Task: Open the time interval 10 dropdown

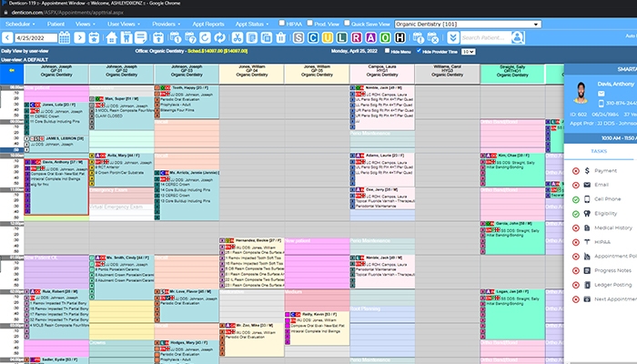Action: pos(469,52)
